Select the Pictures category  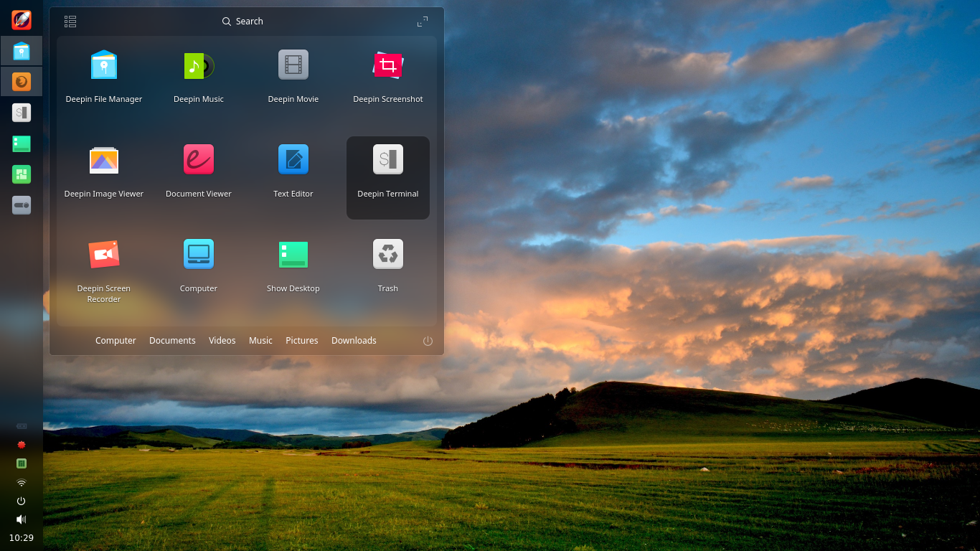click(301, 340)
